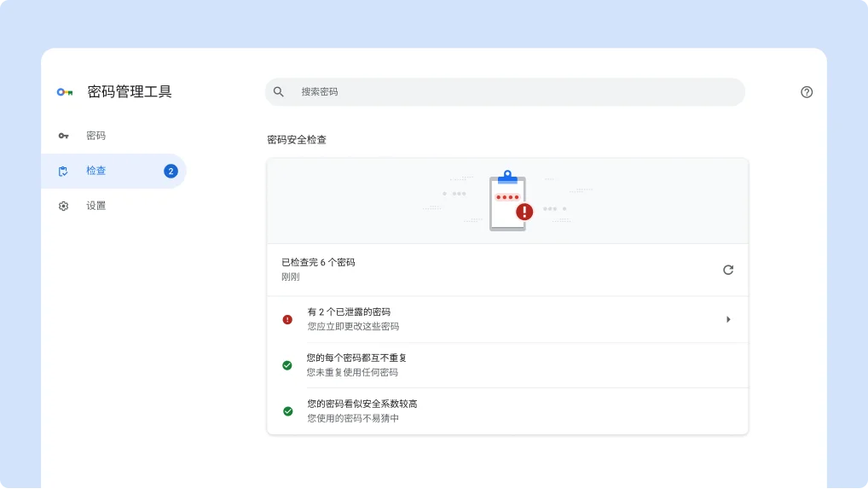
Task: Open help via the question mark icon
Action: (x=807, y=92)
